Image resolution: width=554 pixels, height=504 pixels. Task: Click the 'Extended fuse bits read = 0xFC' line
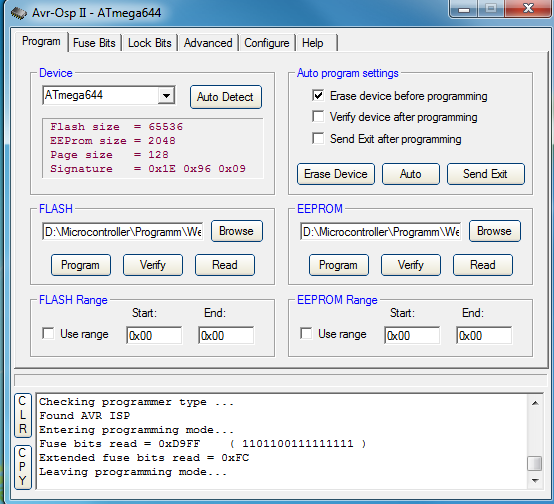[144, 458]
